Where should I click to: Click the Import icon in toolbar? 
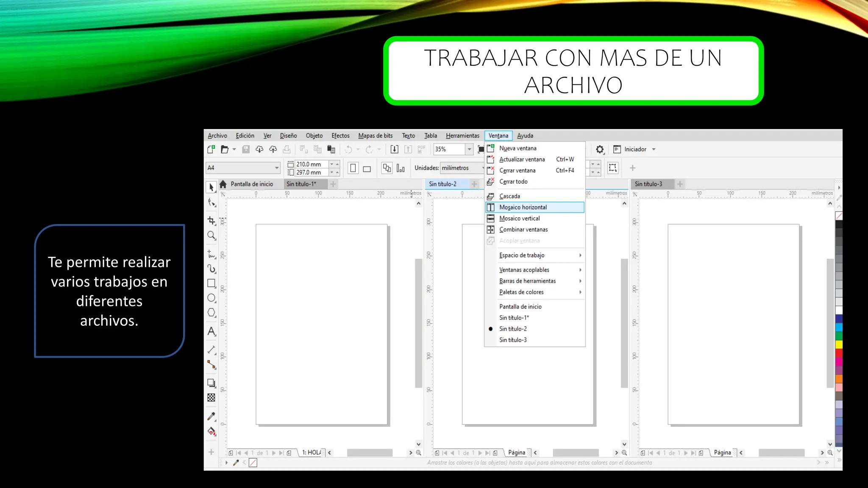(x=394, y=149)
